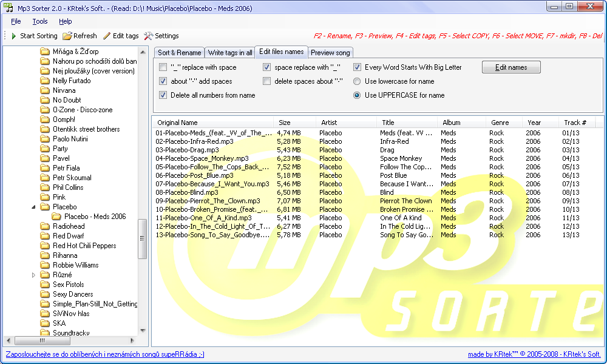Click folder tree scroll up arrow
This screenshot has height=364, width=607.
tap(143, 52)
